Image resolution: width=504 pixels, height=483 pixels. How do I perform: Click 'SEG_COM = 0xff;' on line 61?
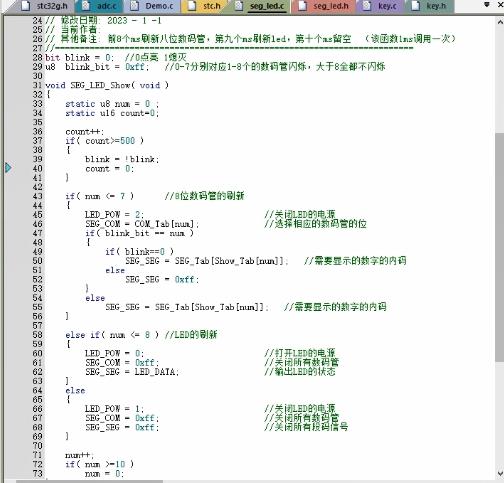[x=122, y=362]
